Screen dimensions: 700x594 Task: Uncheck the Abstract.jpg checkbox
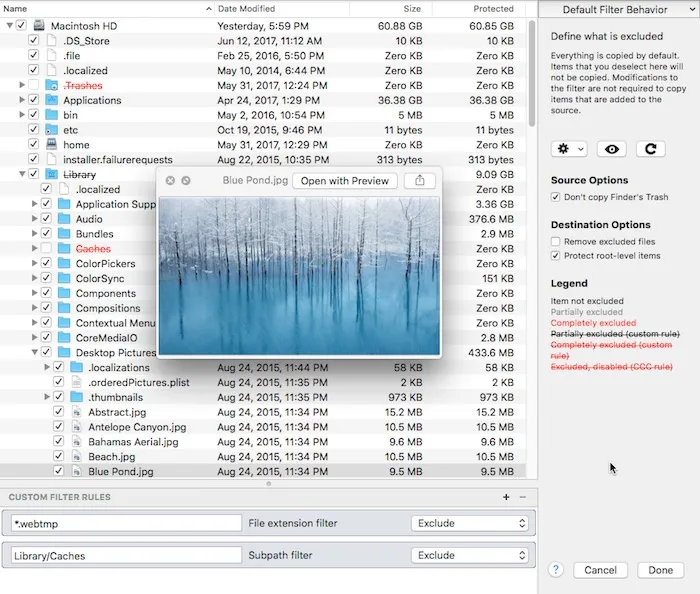click(x=58, y=411)
